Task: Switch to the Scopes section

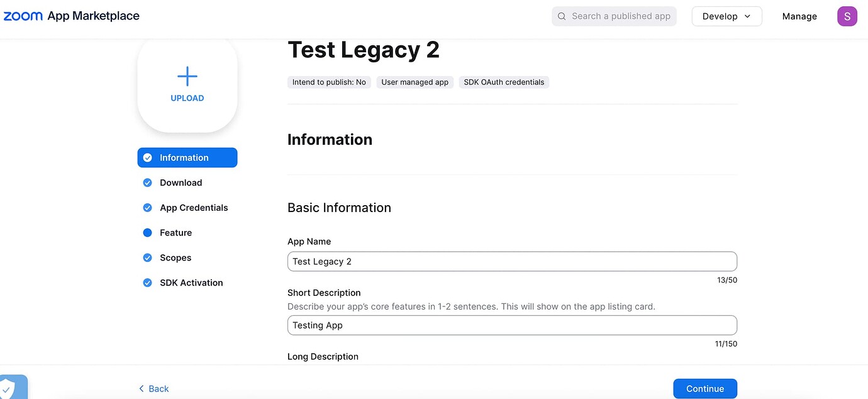Action: [x=175, y=258]
